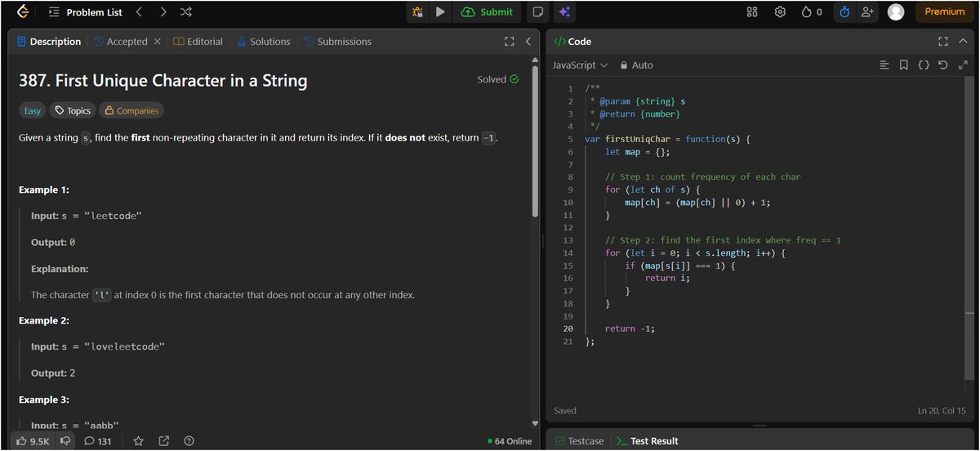Open the Solutions tab

264,42
